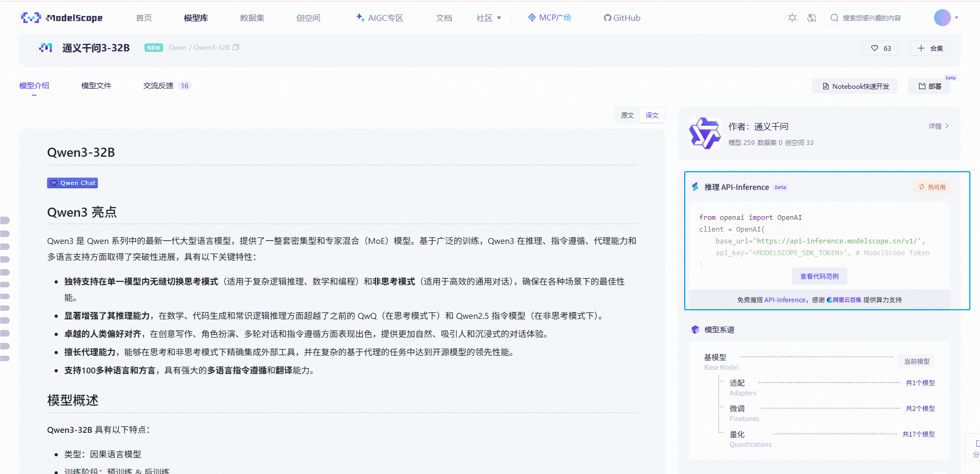980x474 pixels.
Task: Open author 详情 chevron link
Action: (x=939, y=126)
